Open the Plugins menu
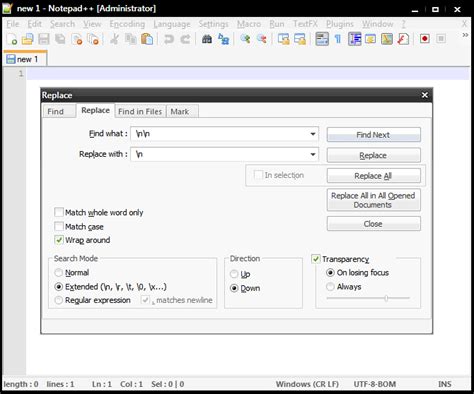474x394 pixels. coord(340,24)
